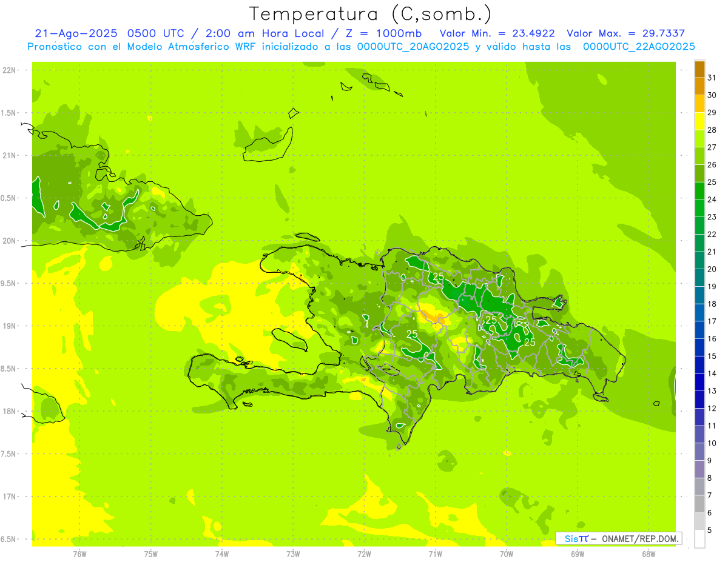Click the 68W longitude label
Image resolution: width=728 pixels, height=562 pixels.
click(649, 554)
